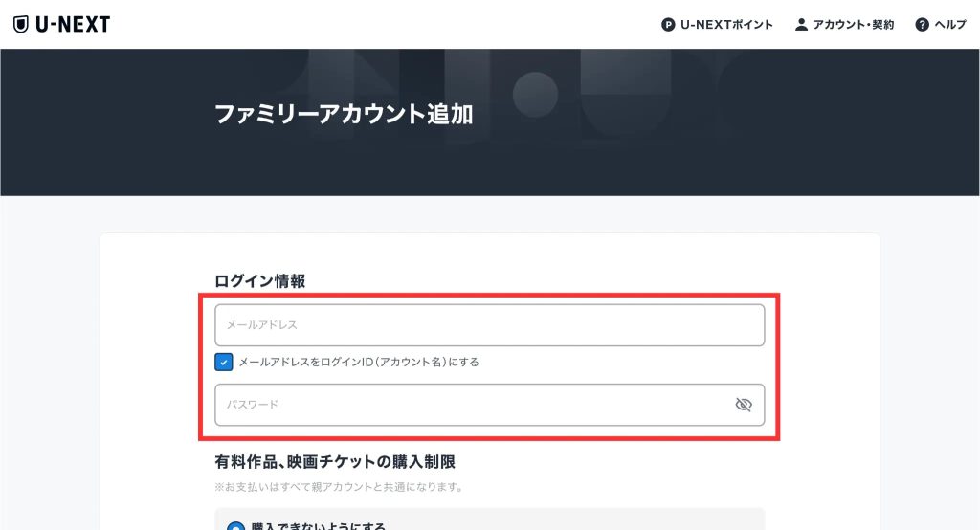The height and width of the screenshot is (530, 980).
Task: Select the 購入できないようにする radio button
Action: pos(235,526)
